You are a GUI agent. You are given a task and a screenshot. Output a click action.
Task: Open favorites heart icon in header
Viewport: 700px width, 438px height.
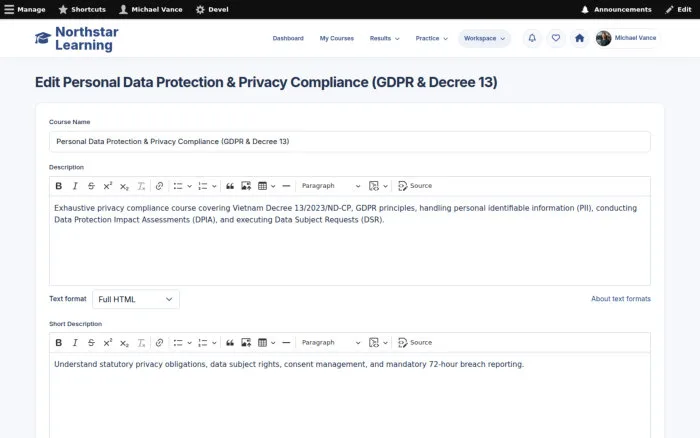[x=556, y=38]
